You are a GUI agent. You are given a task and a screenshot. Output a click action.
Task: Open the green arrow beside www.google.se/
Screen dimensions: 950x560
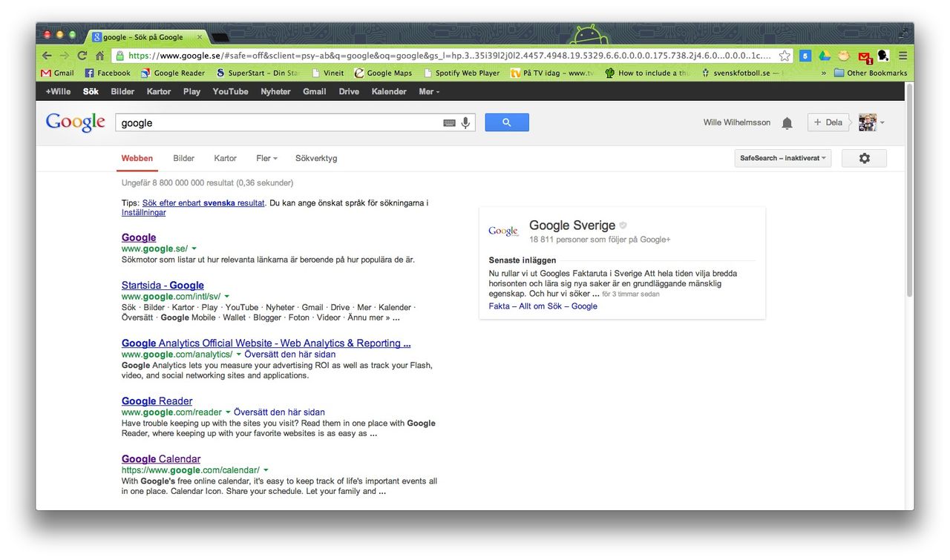click(x=194, y=248)
